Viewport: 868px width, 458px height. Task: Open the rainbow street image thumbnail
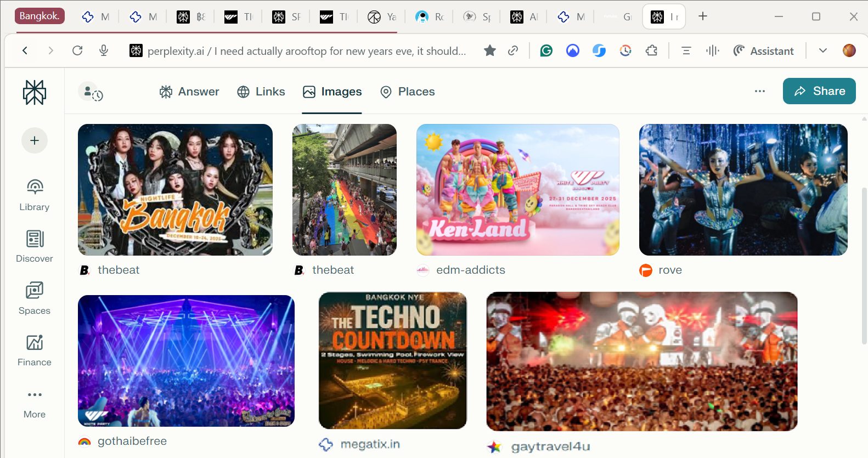tap(345, 190)
